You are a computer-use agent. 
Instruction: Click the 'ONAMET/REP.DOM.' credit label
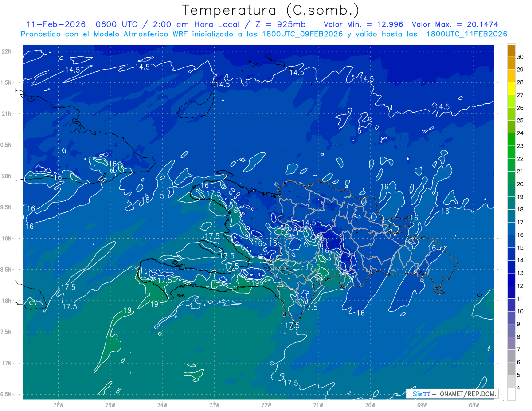468,394
